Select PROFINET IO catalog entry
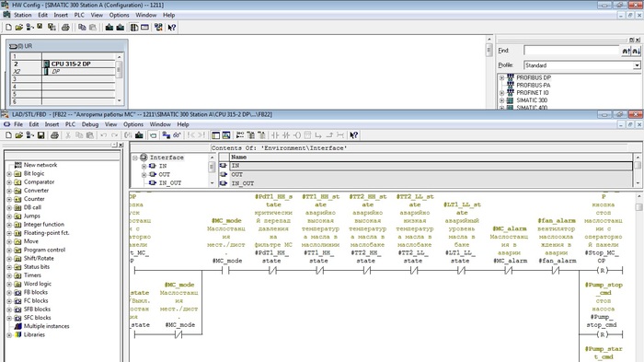 point(533,93)
